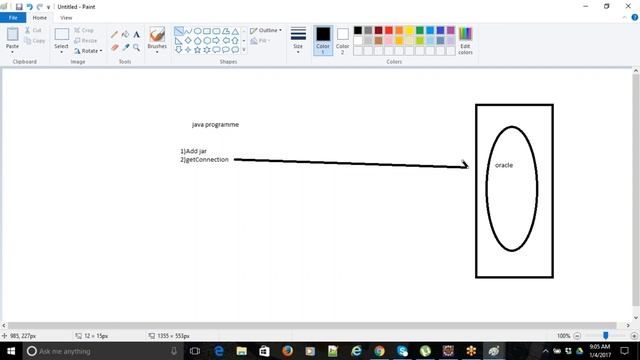Click the Save icon in title bar
The image size is (640, 360).
[x=19, y=7]
